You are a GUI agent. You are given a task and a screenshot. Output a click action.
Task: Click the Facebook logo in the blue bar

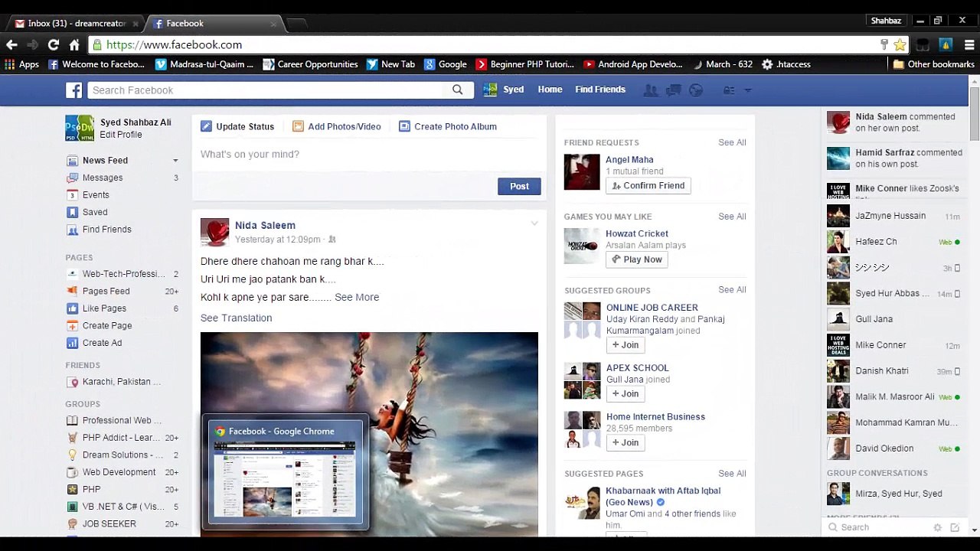point(74,90)
